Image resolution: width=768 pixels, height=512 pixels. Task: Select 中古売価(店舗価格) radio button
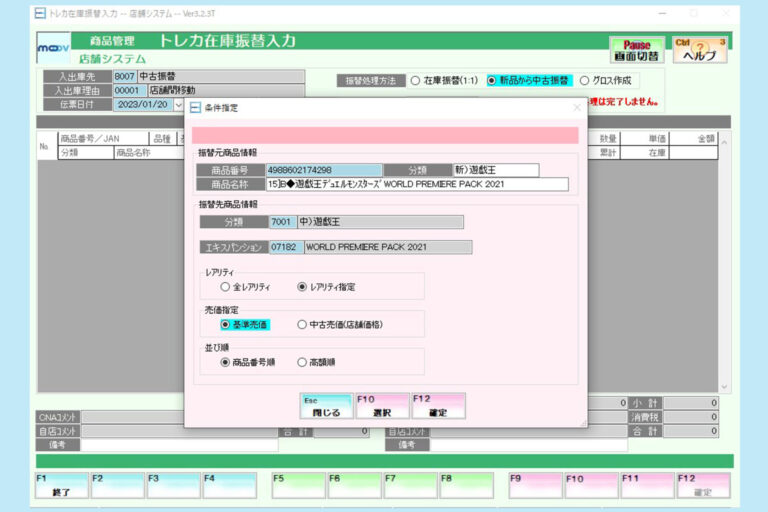340,324
